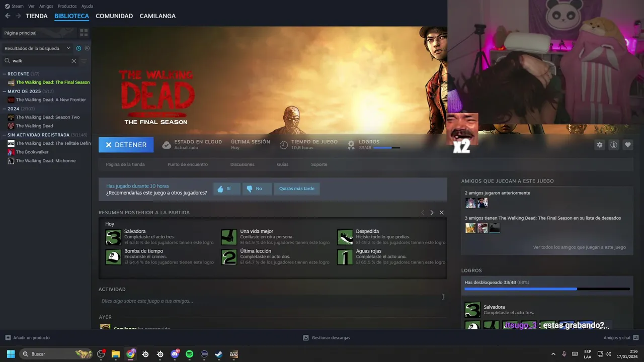Go forward with the right navigation arrow
Viewport: 644px width, 362px height.
click(18, 16)
